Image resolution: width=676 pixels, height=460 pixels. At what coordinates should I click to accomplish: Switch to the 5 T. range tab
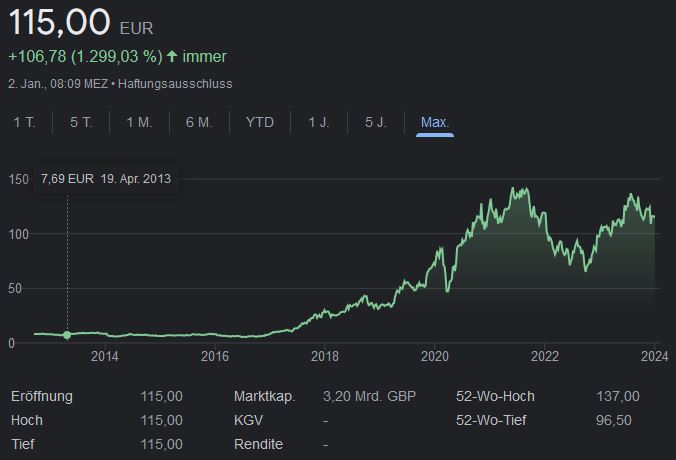81,122
